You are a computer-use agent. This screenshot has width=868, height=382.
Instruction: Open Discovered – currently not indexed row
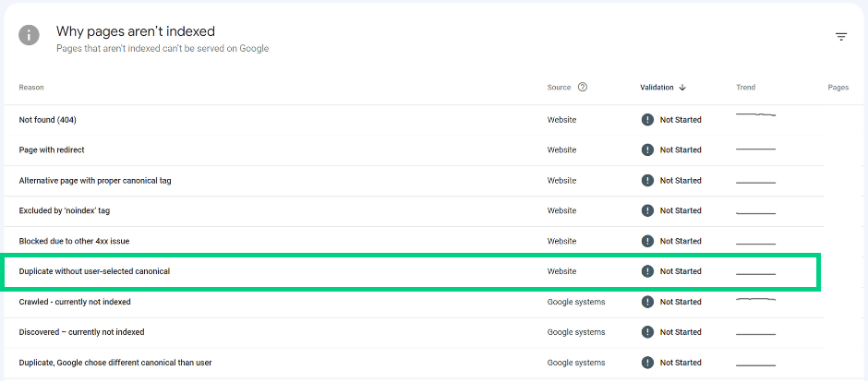414,332
